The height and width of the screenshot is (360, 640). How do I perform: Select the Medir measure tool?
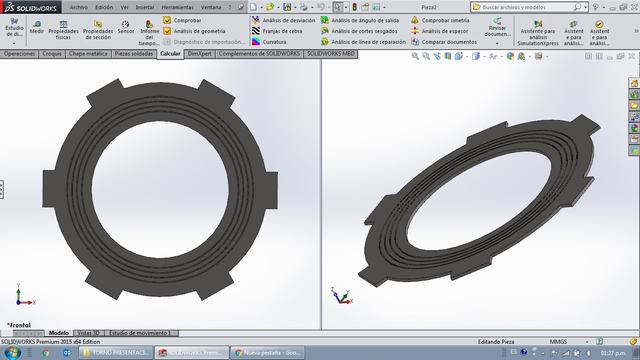37,27
